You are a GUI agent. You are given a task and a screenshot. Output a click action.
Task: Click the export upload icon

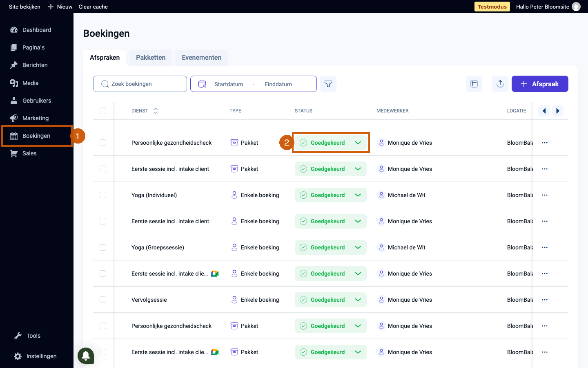pyautogui.click(x=500, y=84)
